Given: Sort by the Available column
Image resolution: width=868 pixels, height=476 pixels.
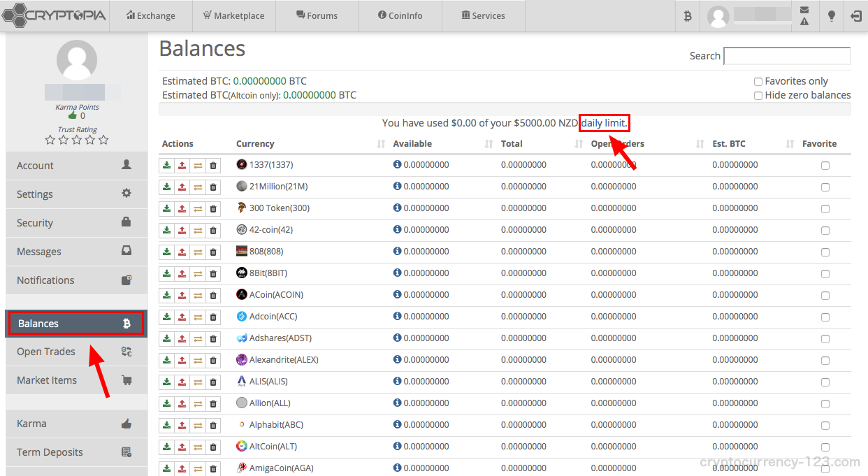Looking at the screenshot, I should click(443, 144).
